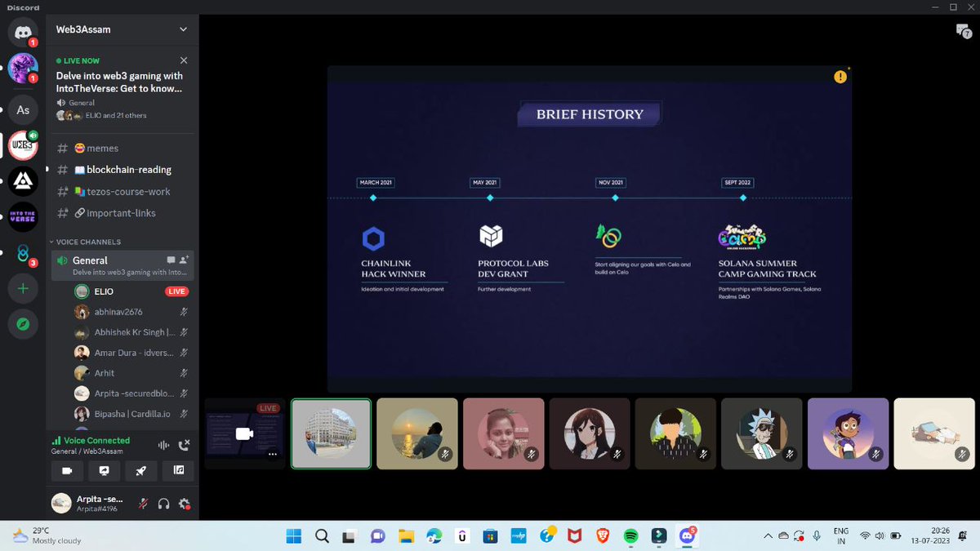Toggle deafen headphones icon
This screenshot has width=980, height=551.
tap(164, 504)
